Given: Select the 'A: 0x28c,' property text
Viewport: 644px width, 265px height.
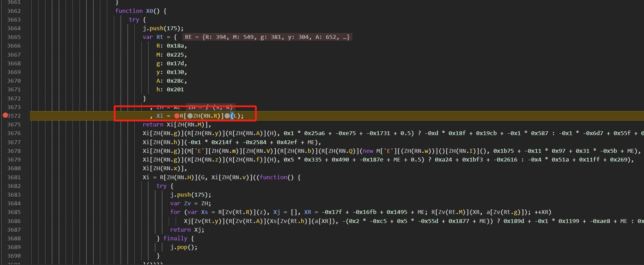Looking at the screenshot, I should coord(172,81).
